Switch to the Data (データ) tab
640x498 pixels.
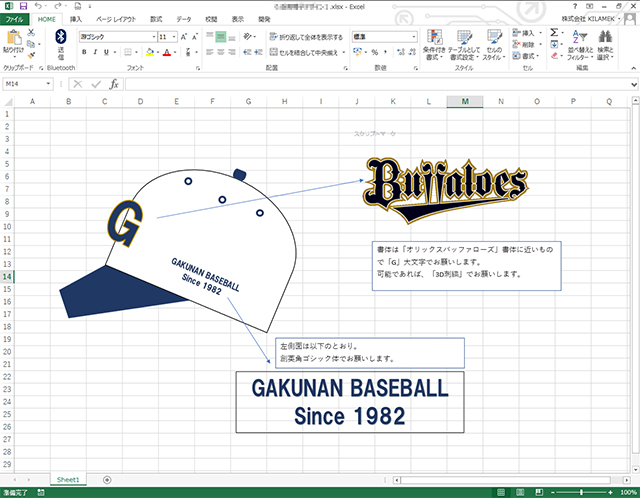(x=184, y=19)
